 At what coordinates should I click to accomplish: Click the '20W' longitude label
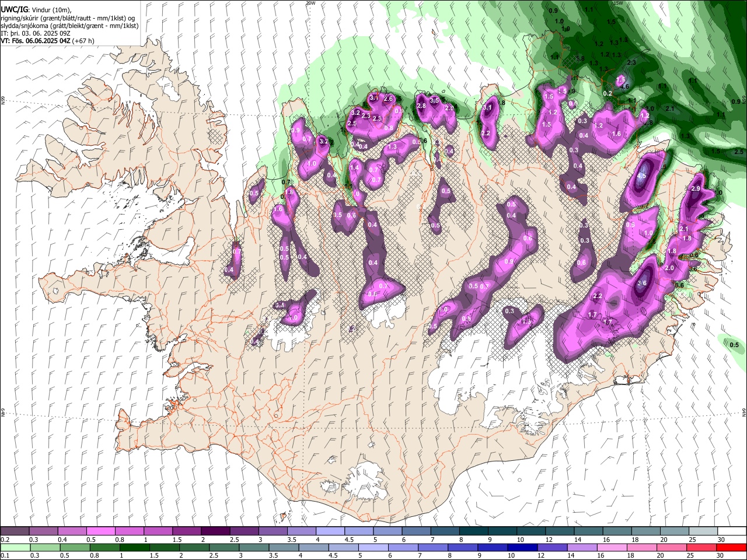pyautogui.click(x=310, y=3)
